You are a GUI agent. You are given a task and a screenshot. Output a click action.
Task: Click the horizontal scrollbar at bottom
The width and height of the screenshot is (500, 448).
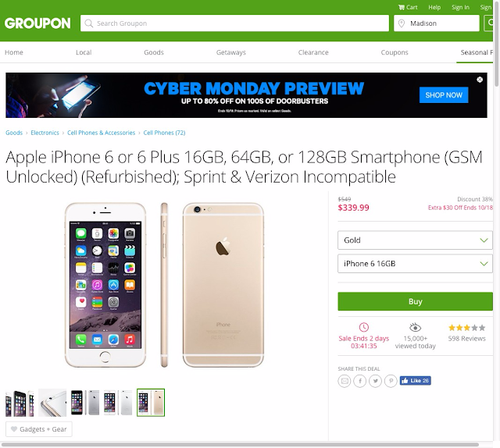point(240,445)
